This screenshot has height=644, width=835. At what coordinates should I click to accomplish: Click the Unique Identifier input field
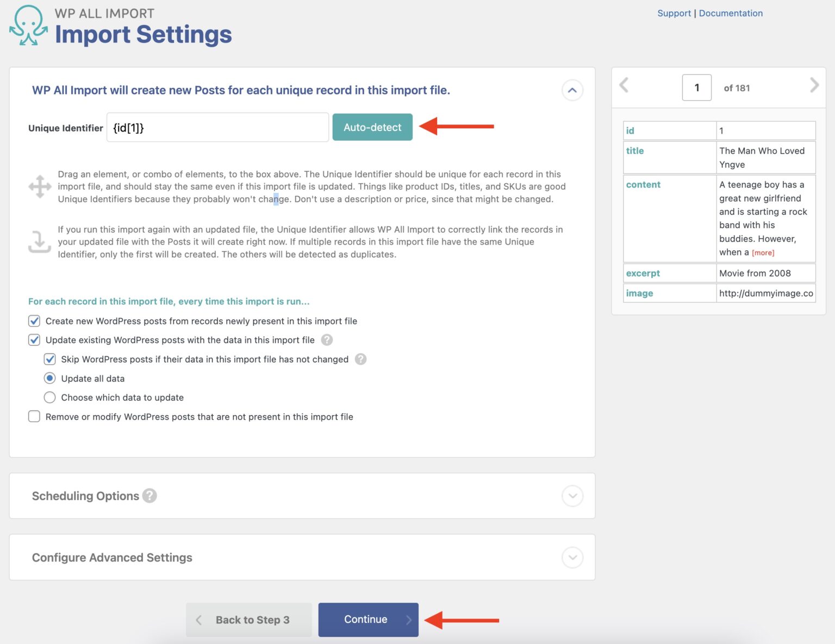tap(217, 128)
